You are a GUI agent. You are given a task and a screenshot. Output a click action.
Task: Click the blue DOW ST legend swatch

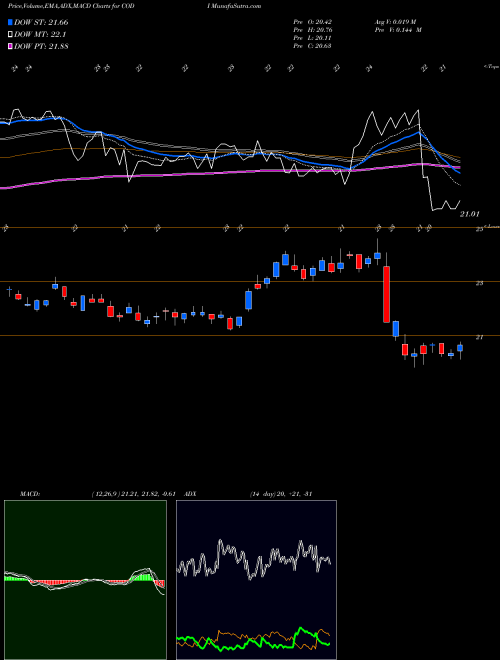point(11,22)
